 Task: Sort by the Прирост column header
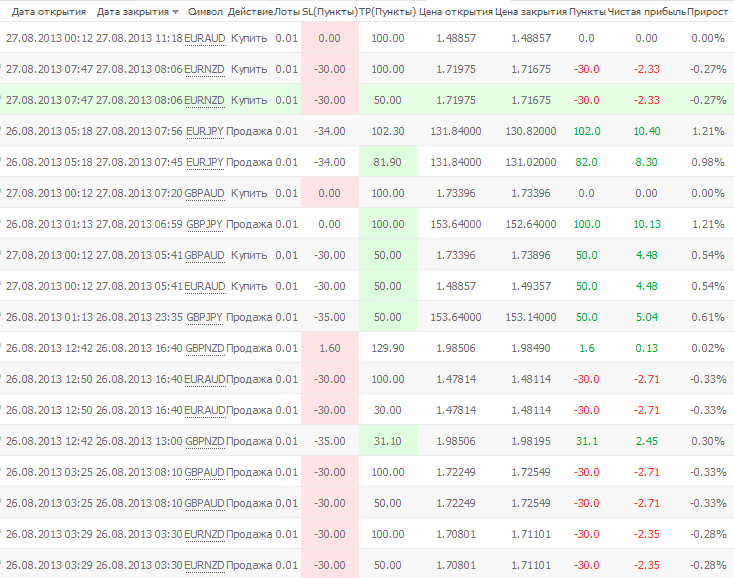click(x=707, y=12)
